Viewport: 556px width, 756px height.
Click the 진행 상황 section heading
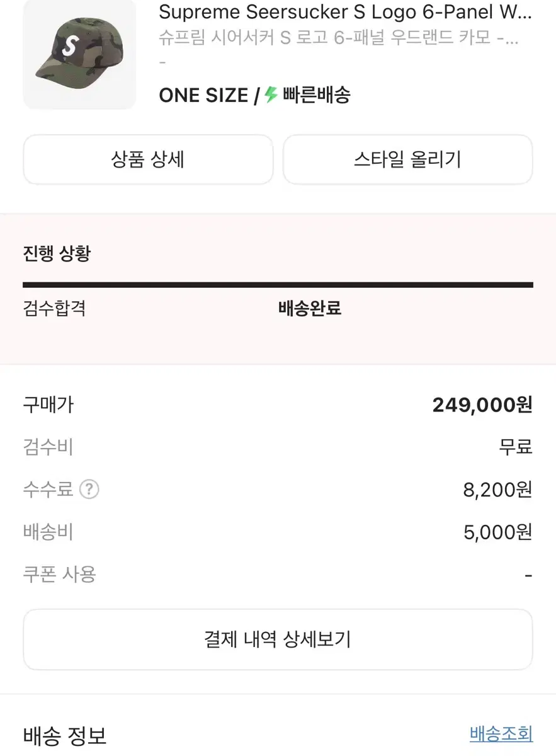click(x=57, y=254)
